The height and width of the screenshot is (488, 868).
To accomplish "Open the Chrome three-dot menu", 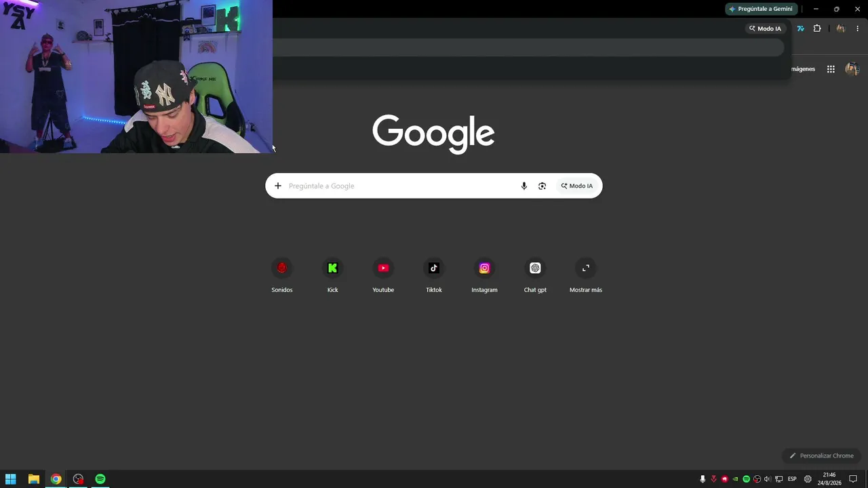I will point(858,28).
